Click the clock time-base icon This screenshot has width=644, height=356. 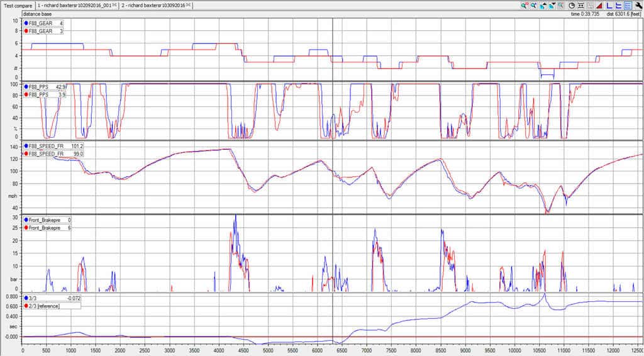click(572, 5)
